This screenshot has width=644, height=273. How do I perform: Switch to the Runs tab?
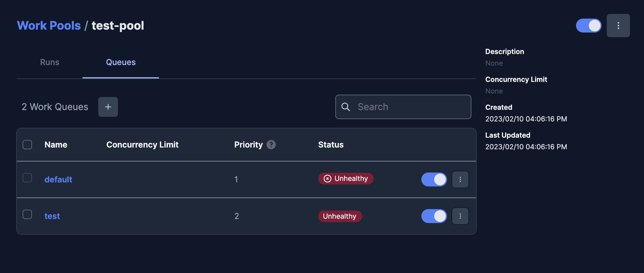pyautogui.click(x=49, y=62)
